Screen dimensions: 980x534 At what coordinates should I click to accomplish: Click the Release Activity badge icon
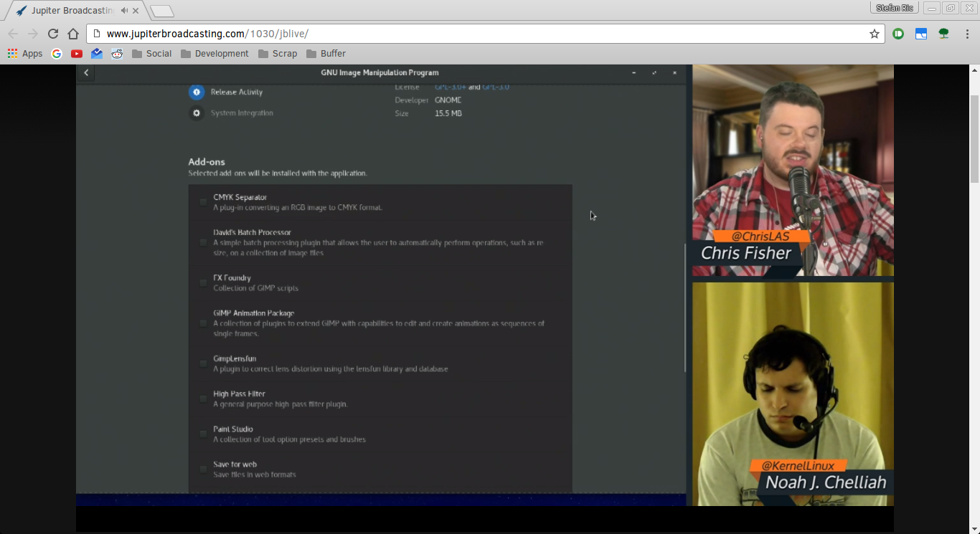tap(197, 92)
